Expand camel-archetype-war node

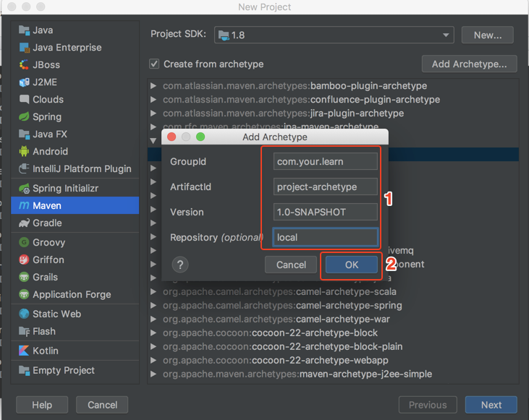tap(153, 320)
